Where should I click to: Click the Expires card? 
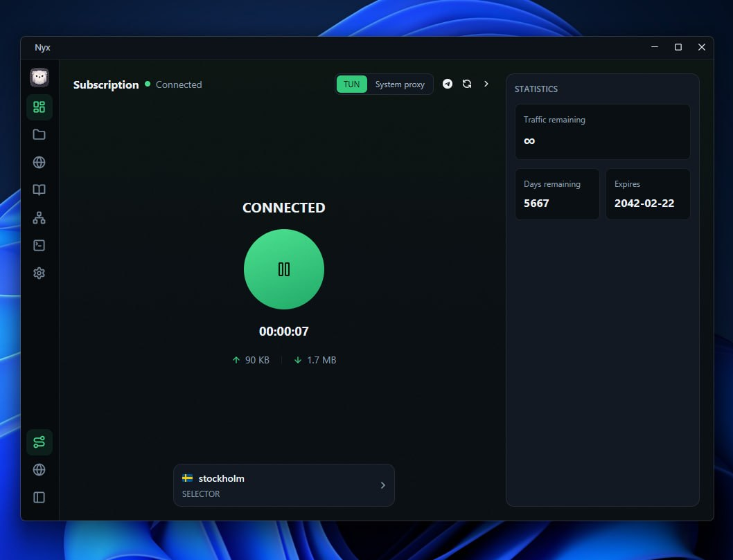[x=648, y=194]
